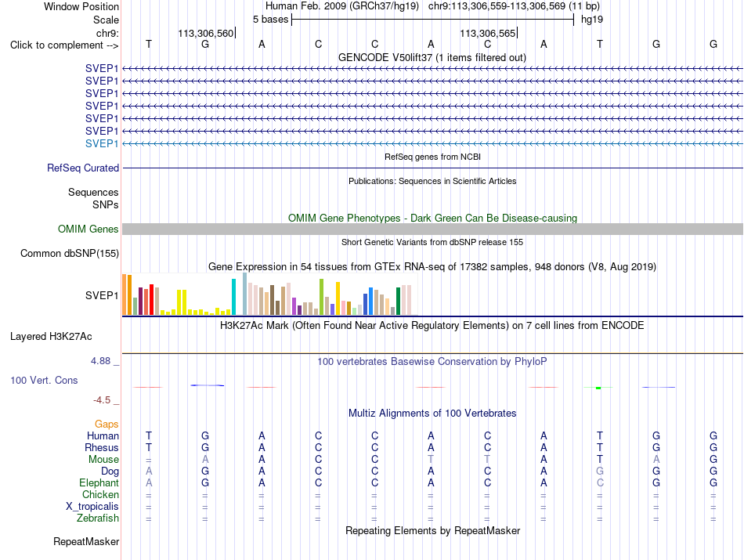Screen dimensions: 744x560
Task: Select the Human alignment row label
Action: tap(103, 435)
